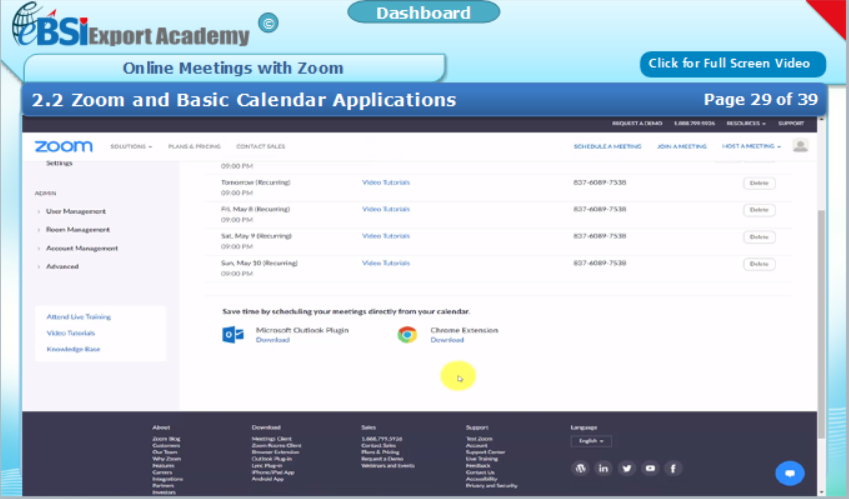Click Schedule a Meeting in navbar
This screenshot has height=499, width=849.
coord(607,146)
